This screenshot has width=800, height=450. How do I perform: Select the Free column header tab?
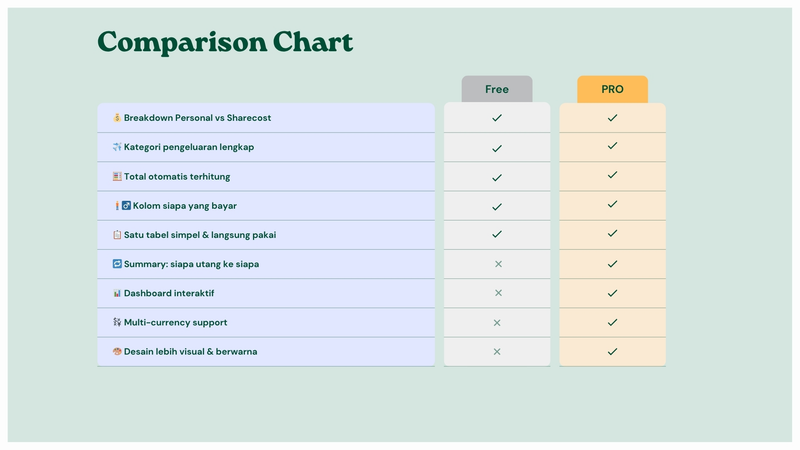pyautogui.click(x=497, y=89)
